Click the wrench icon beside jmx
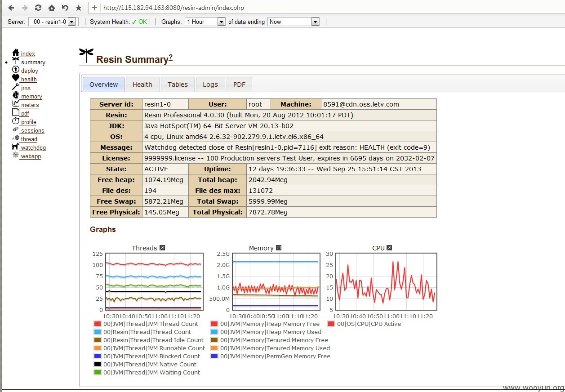 click(16, 87)
